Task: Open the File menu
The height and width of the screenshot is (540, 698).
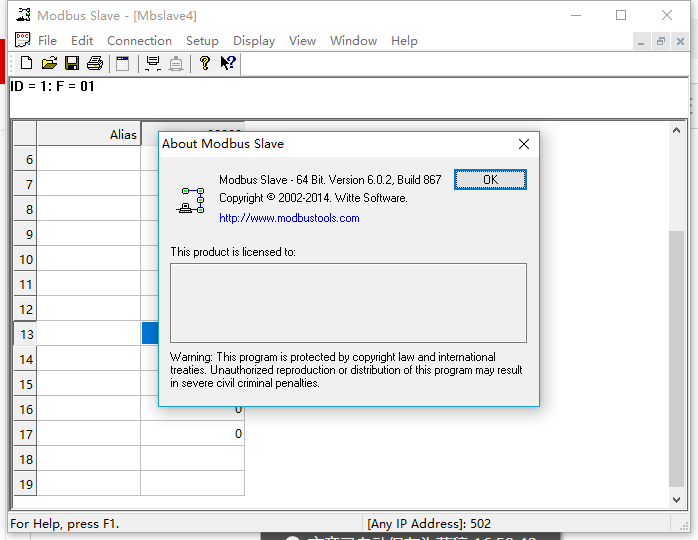Action: (47, 41)
